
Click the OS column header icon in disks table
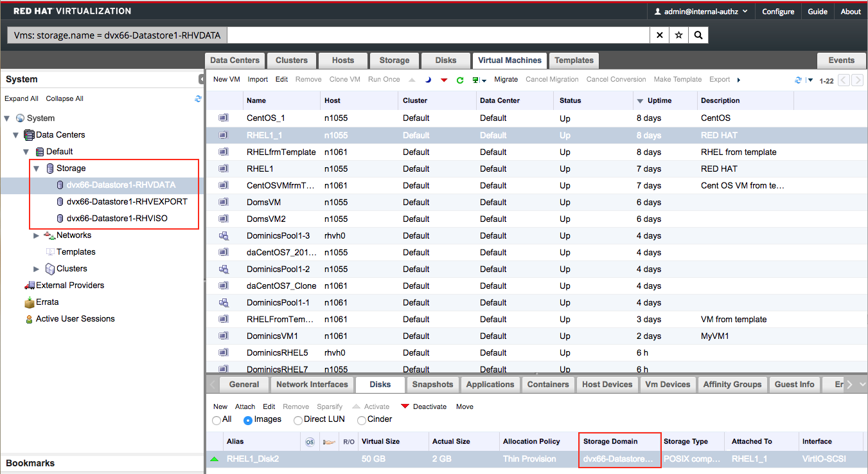click(310, 442)
